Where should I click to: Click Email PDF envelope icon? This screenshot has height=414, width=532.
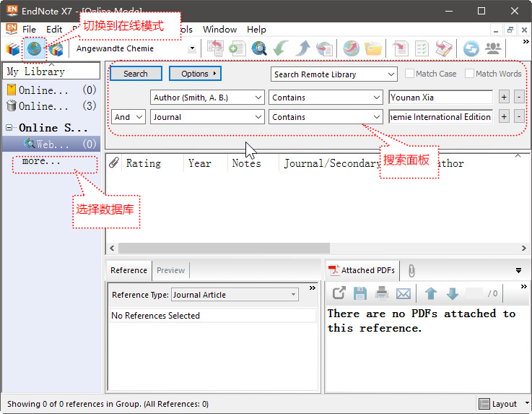click(x=404, y=293)
